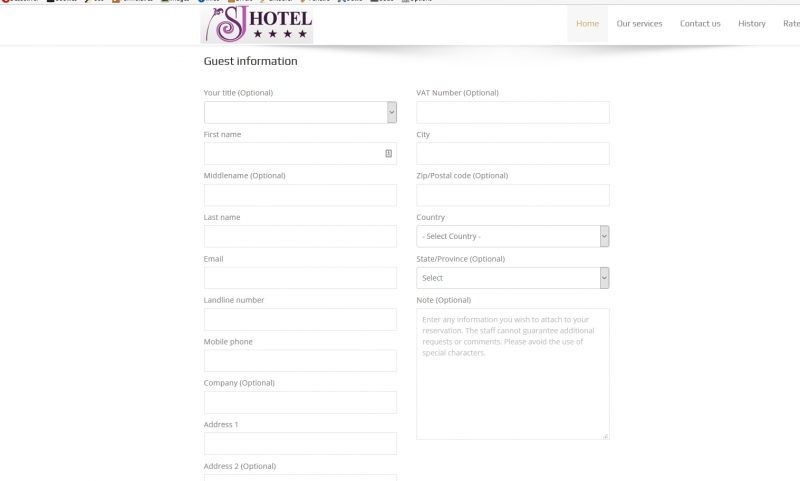Click the Landline number field
This screenshot has height=481, width=800.
coord(300,319)
